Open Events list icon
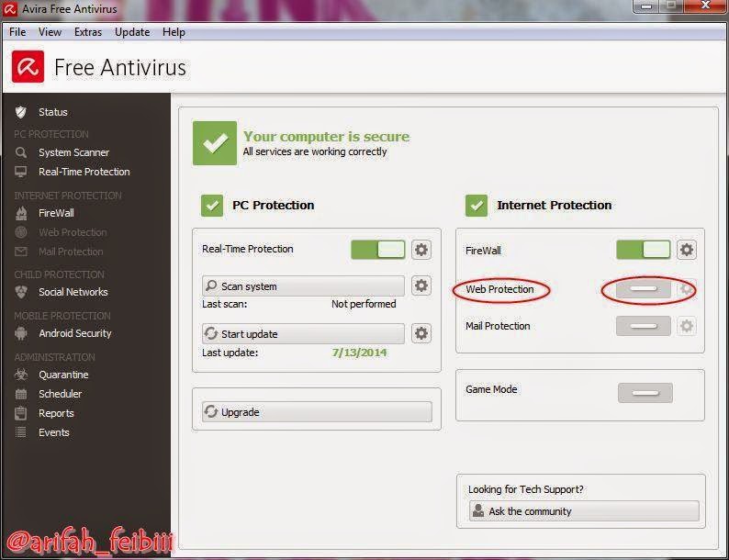The width and height of the screenshot is (729, 560). [21, 432]
